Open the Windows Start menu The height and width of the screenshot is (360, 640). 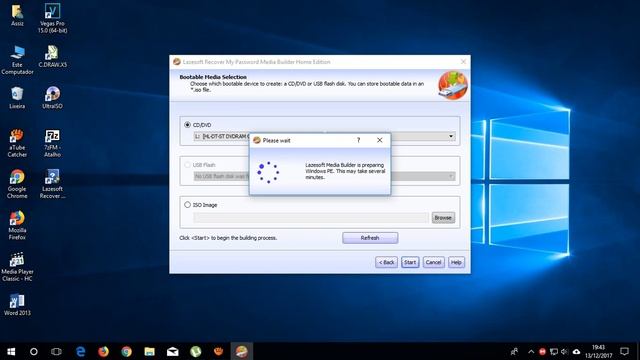tap(11, 351)
